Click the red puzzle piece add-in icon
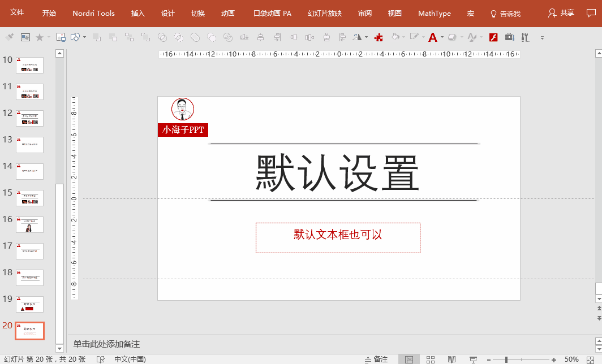The width and height of the screenshot is (602, 364). 379,37
